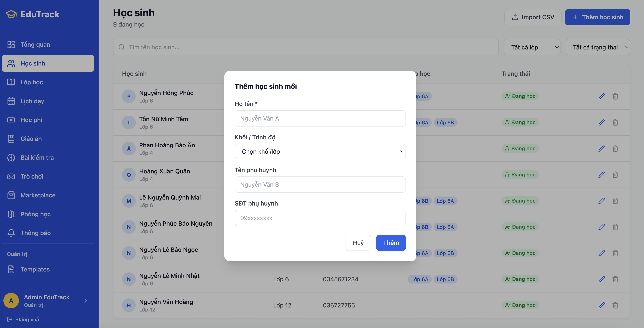Click the EduTrack graduation cap logo
The width and height of the screenshot is (644, 328).
coord(11,14)
